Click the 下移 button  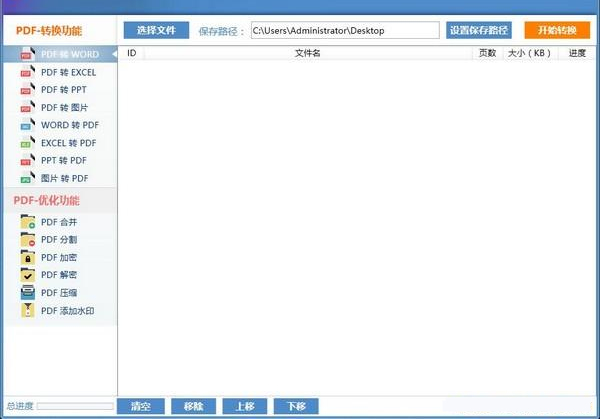coord(296,406)
